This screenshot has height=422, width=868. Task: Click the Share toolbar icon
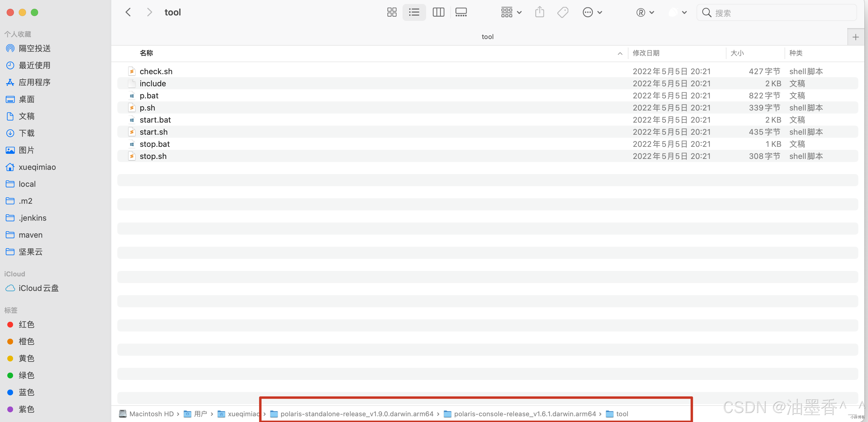(540, 12)
